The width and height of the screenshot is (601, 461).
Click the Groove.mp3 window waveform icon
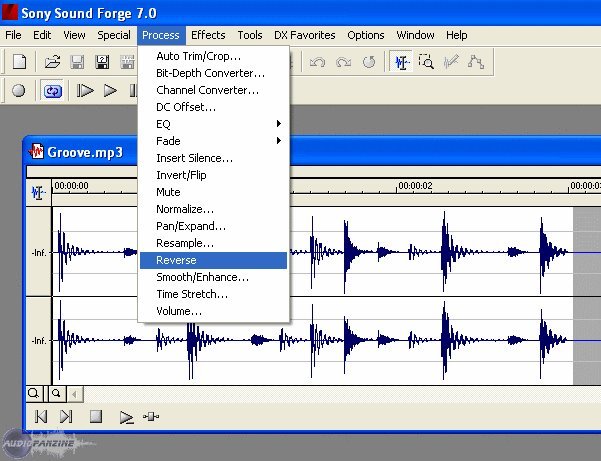coord(36,151)
